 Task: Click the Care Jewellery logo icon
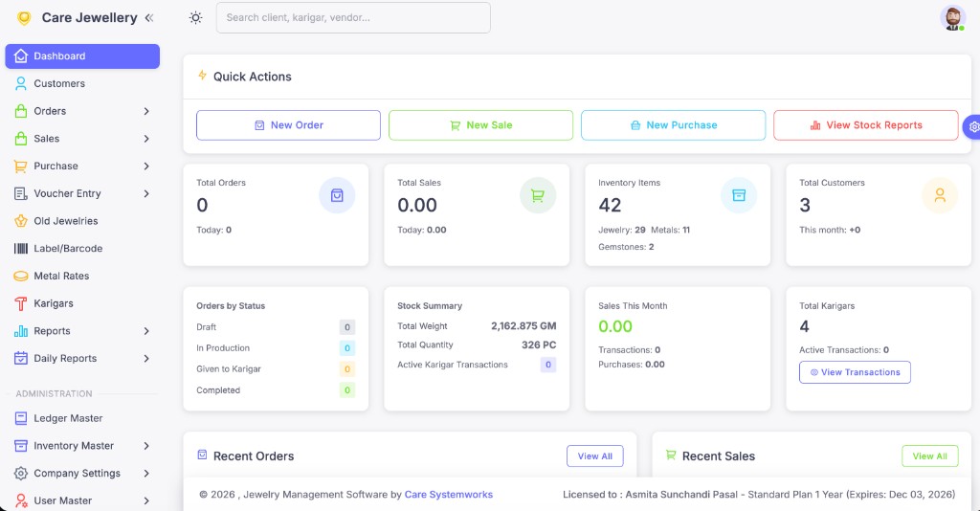(24, 18)
